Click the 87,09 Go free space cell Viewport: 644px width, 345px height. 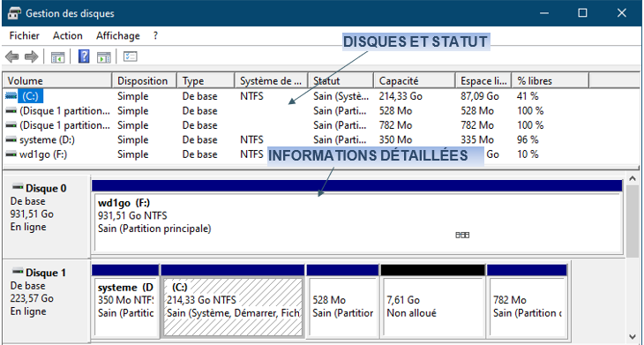480,96
